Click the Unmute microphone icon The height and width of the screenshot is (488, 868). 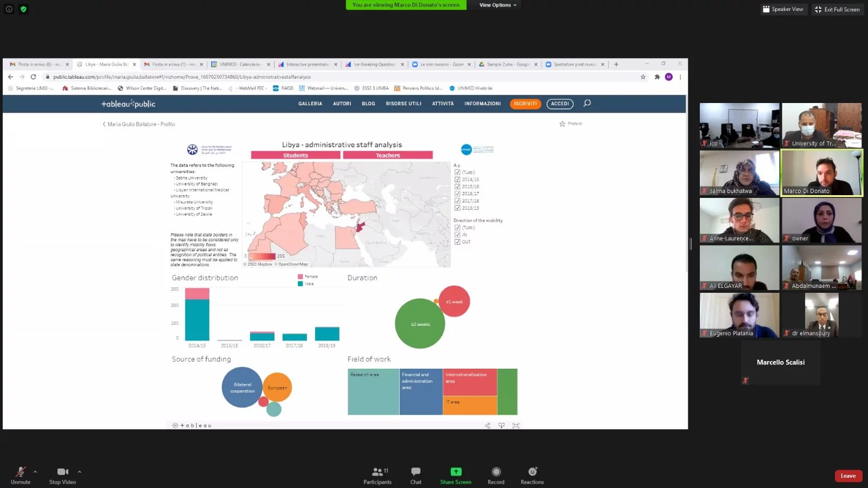tap(21, 472)
